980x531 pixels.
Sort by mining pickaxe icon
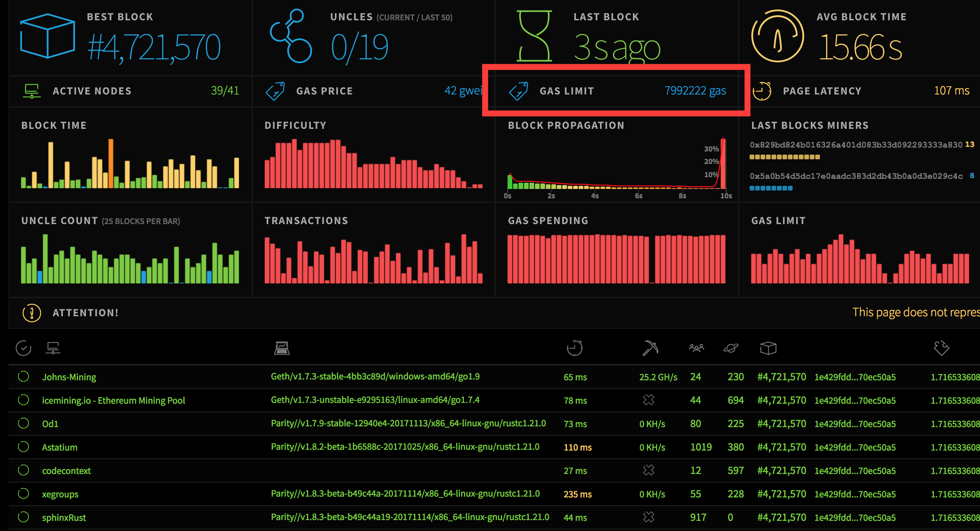(650, 348)
